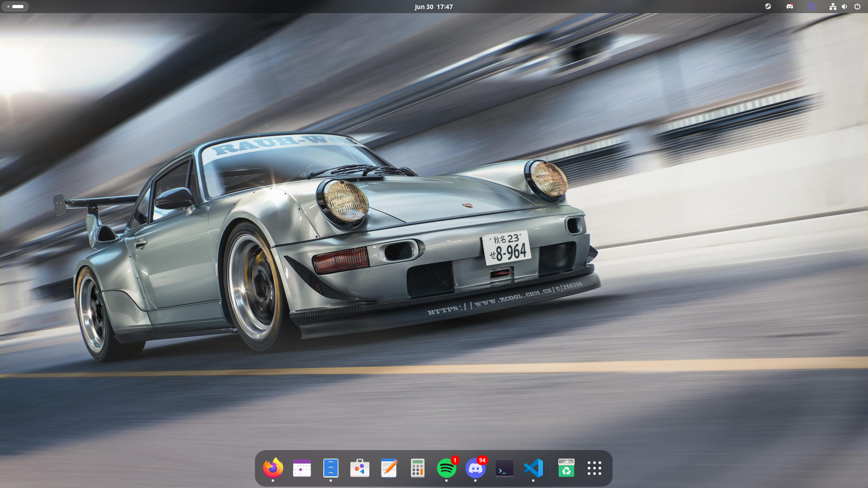The height and width of the screenshot is (488, 868).
Task: Launch the Text Editor pencil icon
Action: pyautogui.click(x=389, y=468)
